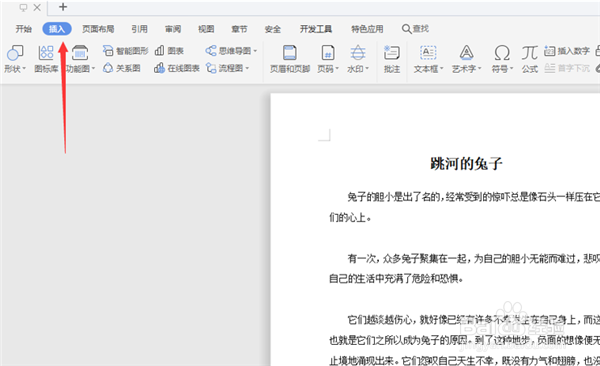Expand the mind map (思维导图) dropdown arrow
Viewport: 600px width, 366px height.
pyautogui.click(x=255, y=51)
